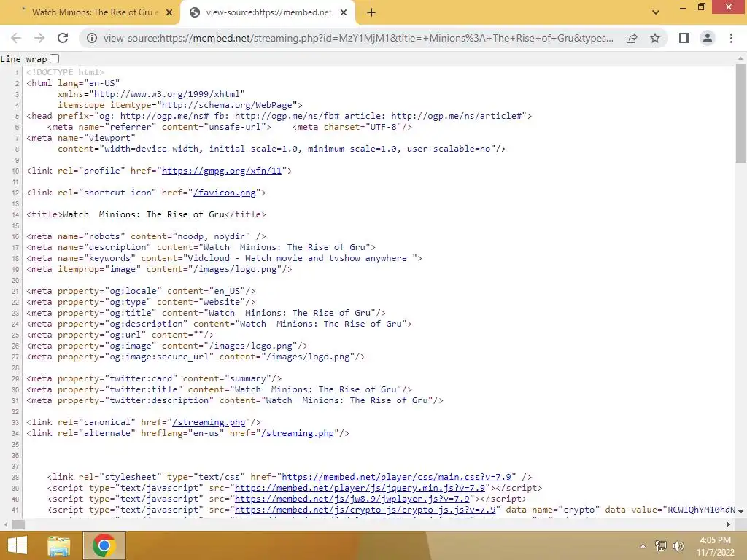Select the view-source:https://membed.net tab

(x=268, y=12)
